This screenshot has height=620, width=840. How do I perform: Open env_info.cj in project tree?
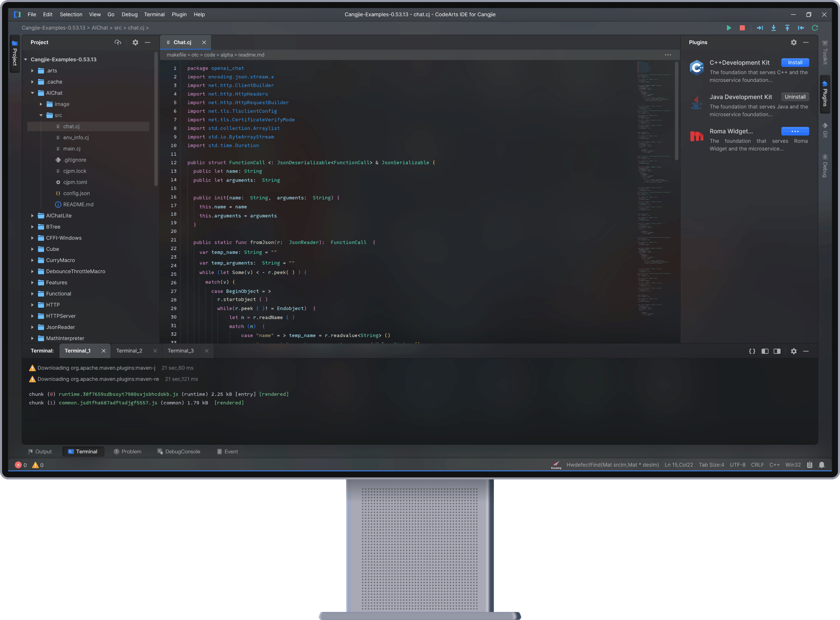(x=76, y=138)
